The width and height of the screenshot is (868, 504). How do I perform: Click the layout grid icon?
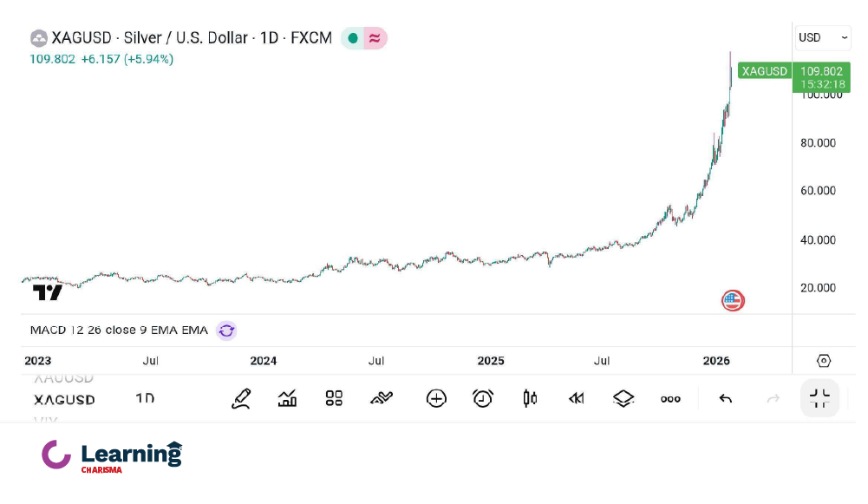334,398
